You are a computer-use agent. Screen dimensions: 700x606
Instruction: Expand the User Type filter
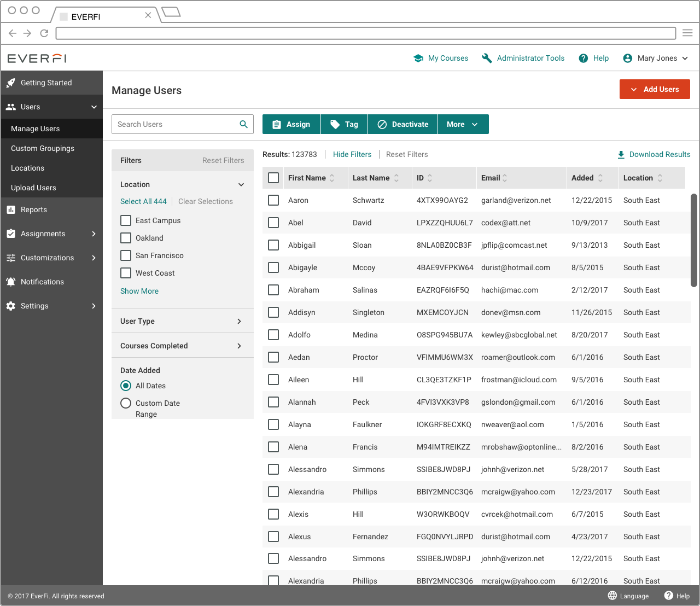[x=183, y=322]
